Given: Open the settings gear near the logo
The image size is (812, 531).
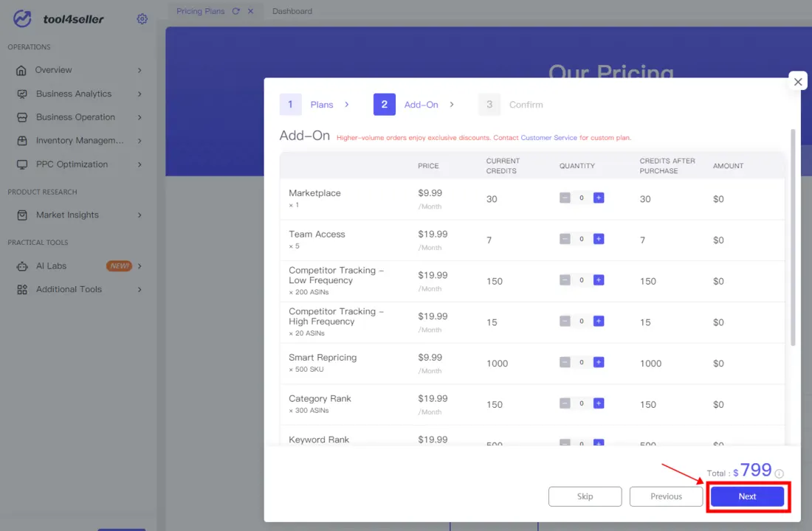Looking at the screenshot, I should tap(142, 18).
